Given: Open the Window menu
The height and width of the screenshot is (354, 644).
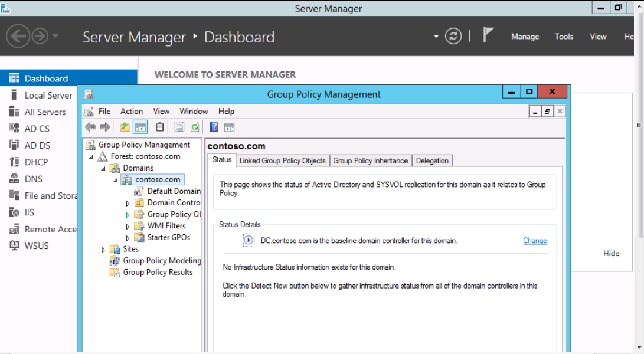Looking at the screenshot, I should (194, 111).
